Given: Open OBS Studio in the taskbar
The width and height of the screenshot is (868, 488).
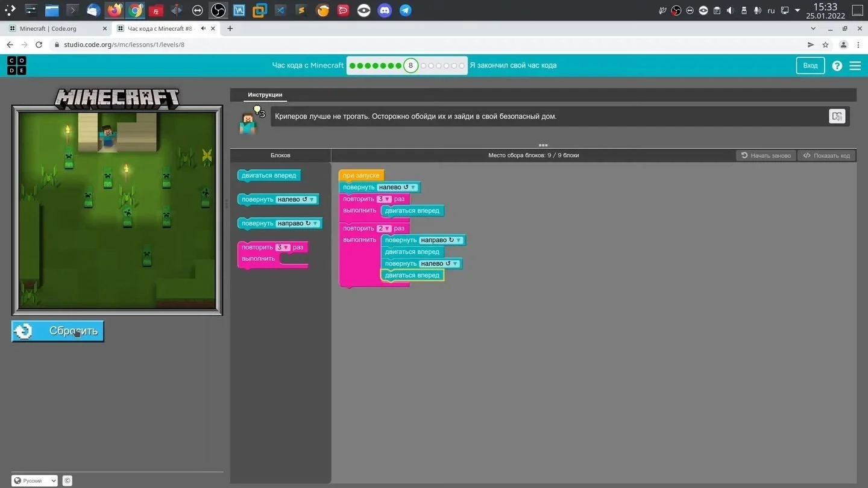Looking at the screenshot, I should [x=218, y=10].
